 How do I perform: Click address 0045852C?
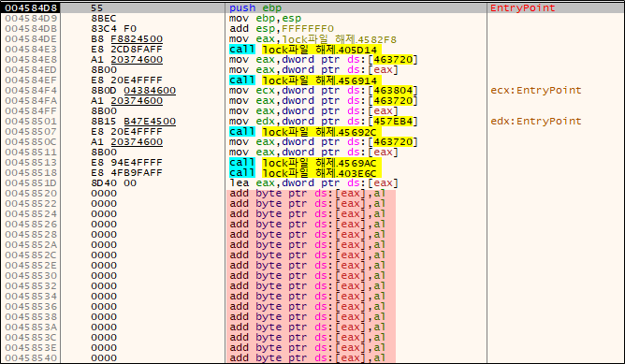coord(31,255)
